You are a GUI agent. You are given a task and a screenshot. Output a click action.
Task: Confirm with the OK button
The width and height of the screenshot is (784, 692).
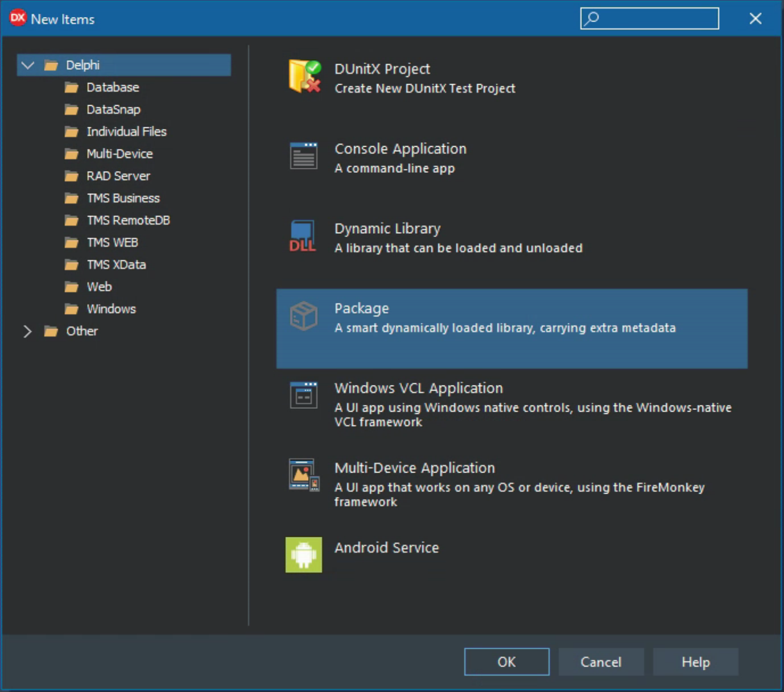507,662
